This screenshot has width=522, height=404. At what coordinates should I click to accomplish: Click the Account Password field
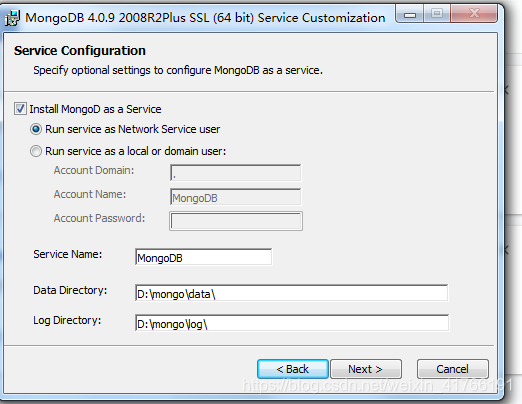[236, 221]
